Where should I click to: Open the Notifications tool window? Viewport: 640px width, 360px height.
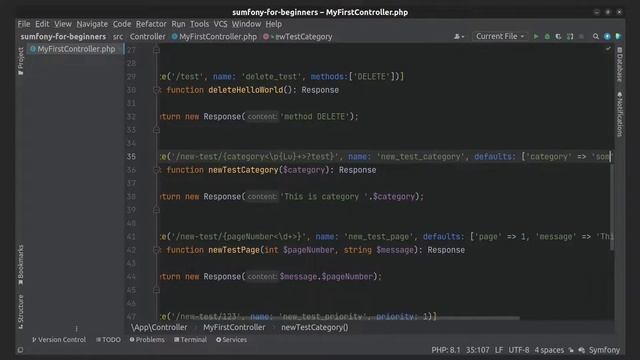pos(620,114)
